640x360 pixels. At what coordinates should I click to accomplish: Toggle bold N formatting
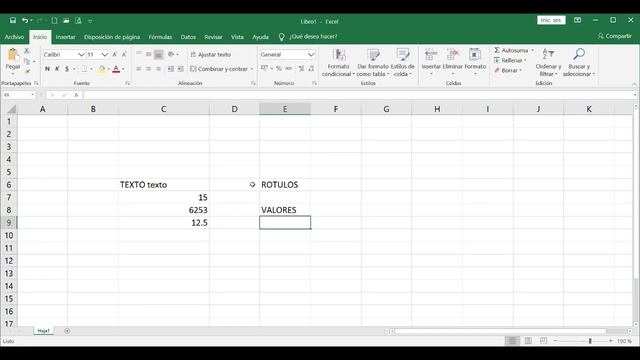47,69
